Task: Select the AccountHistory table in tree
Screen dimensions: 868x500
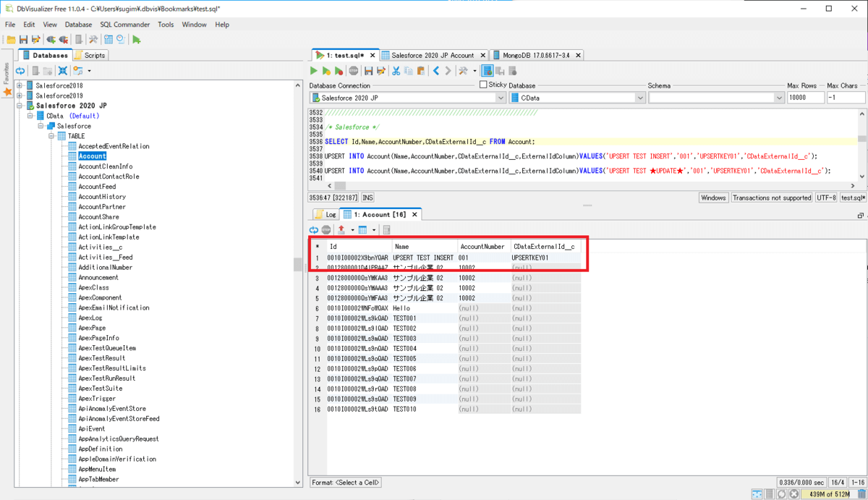Action: (102, 197)
